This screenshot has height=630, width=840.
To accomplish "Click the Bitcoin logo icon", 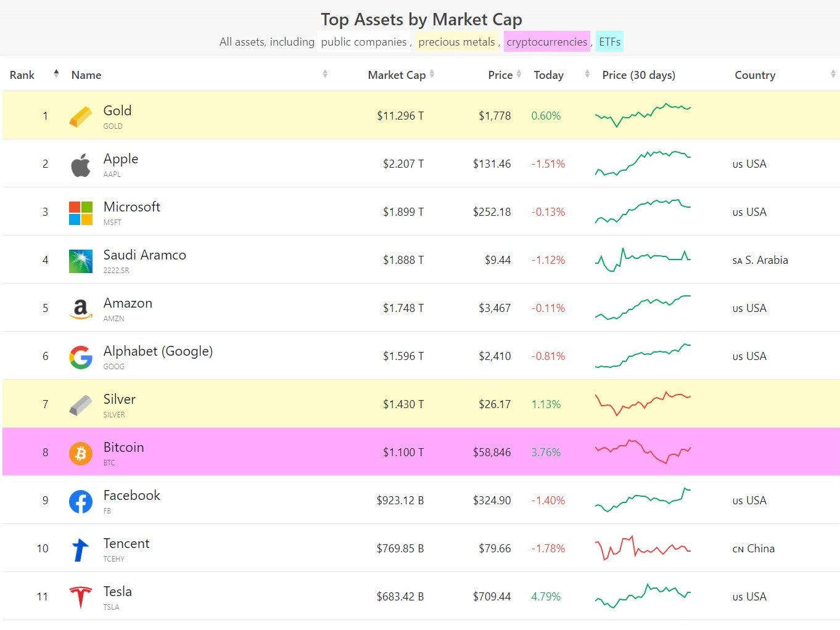I will coord(81,453).
